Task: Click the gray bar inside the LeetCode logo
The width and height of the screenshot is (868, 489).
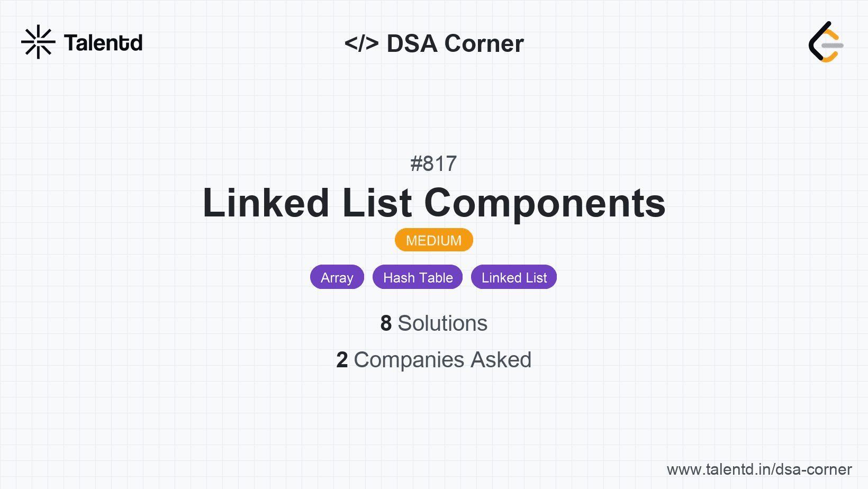Action: [833, 46]
